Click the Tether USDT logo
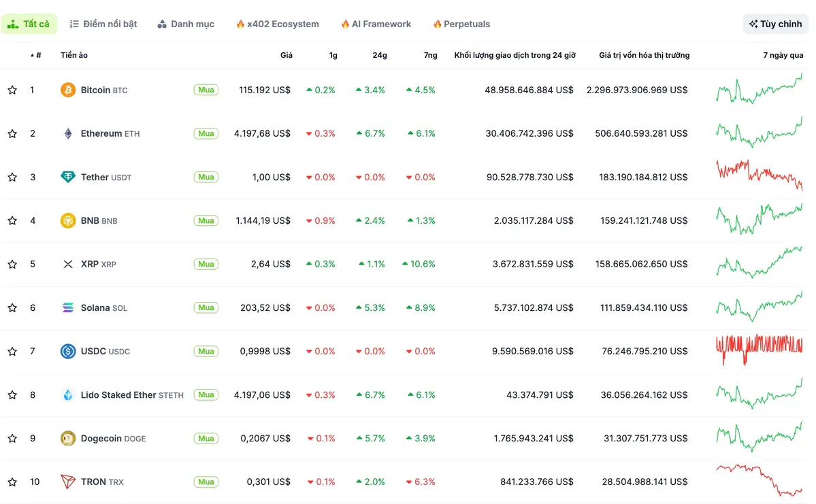The image size is (816, 504). (67, 177)
